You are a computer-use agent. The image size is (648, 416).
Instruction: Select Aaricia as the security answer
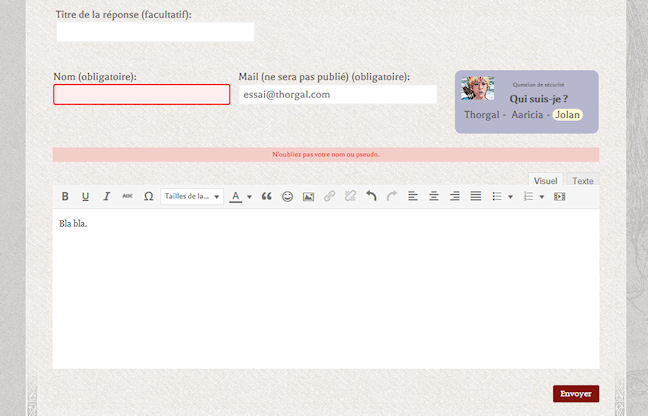pyautogui.click(x=527, y=115)
